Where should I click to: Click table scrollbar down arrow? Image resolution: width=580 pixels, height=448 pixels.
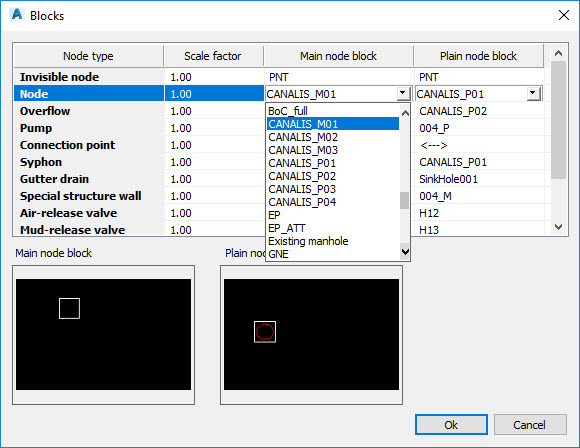point(559,226)
